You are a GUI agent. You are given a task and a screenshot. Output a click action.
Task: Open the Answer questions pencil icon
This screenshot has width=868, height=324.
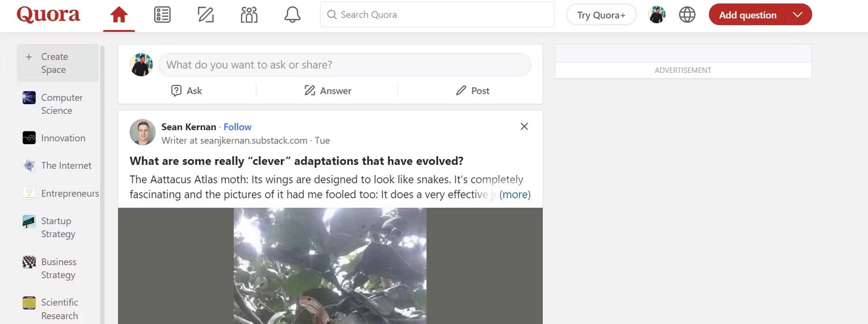pos(205,15)
